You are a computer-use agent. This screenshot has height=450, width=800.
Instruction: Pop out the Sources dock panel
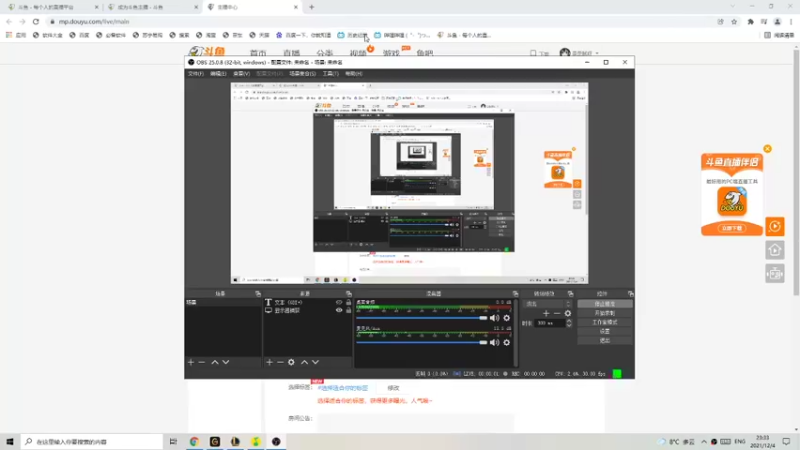pos(348,294)
